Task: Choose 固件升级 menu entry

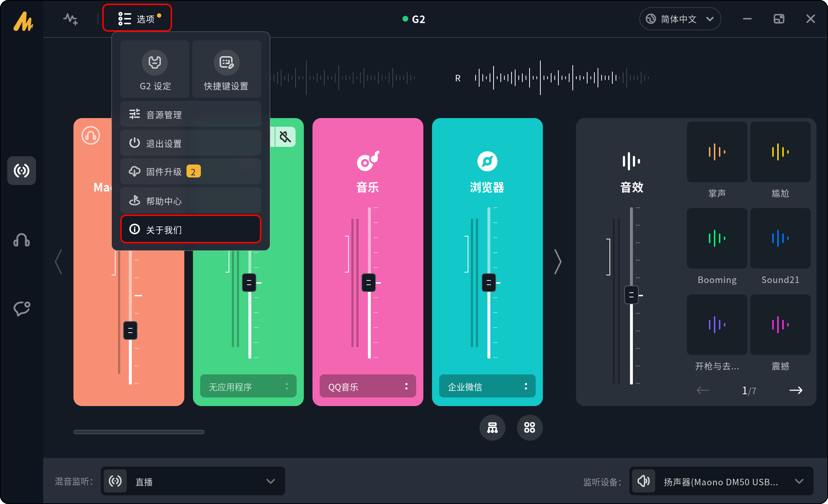Action: click(190, 172)
